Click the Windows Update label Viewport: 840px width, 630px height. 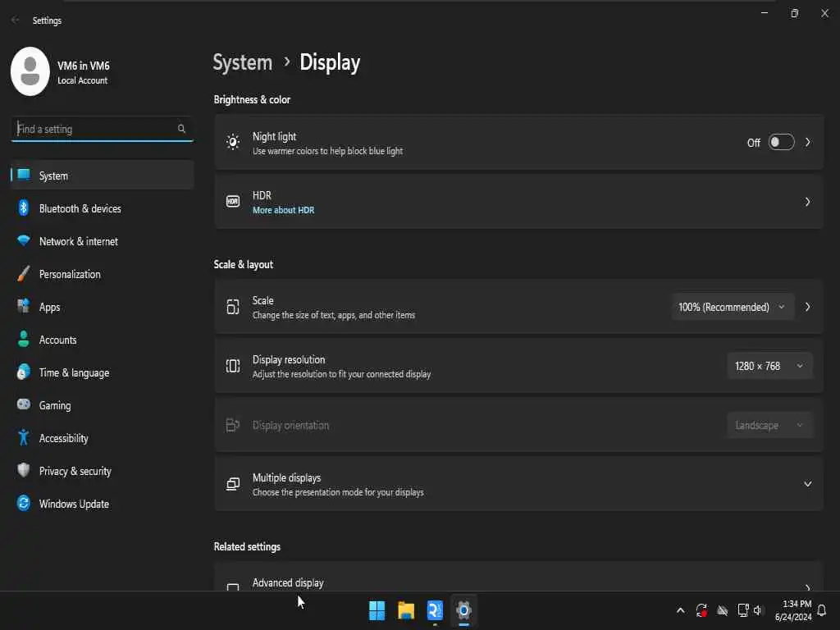tap(74, 504)
